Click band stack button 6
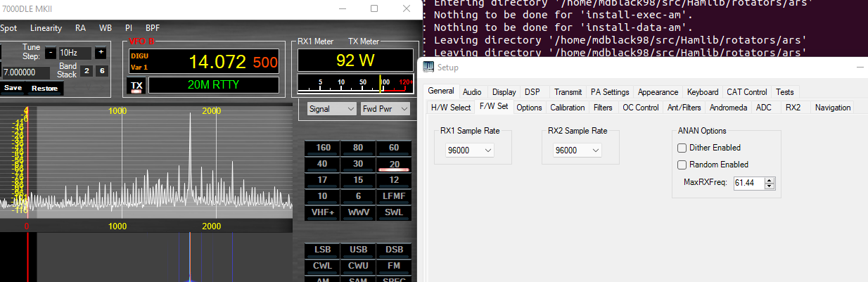This screenshot has width=868, height=282. [x=102, y=70]
